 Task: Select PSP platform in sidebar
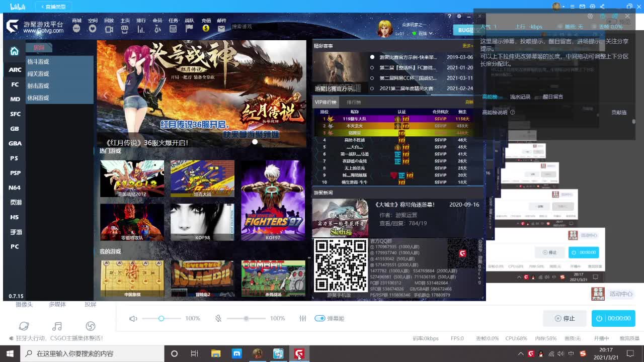click(x=15, y=173)
